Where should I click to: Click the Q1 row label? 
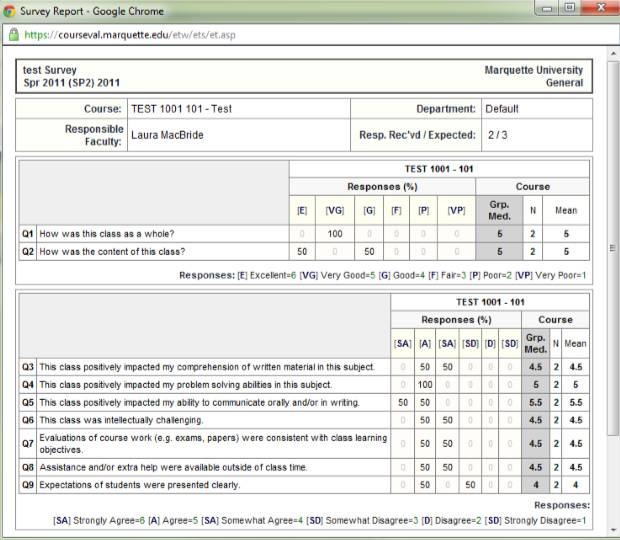coord(28,234)
